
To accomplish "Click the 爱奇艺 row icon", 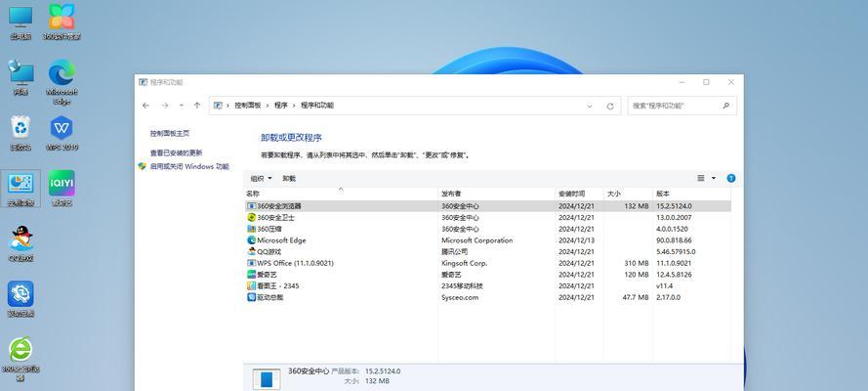I will pos(251,275).
